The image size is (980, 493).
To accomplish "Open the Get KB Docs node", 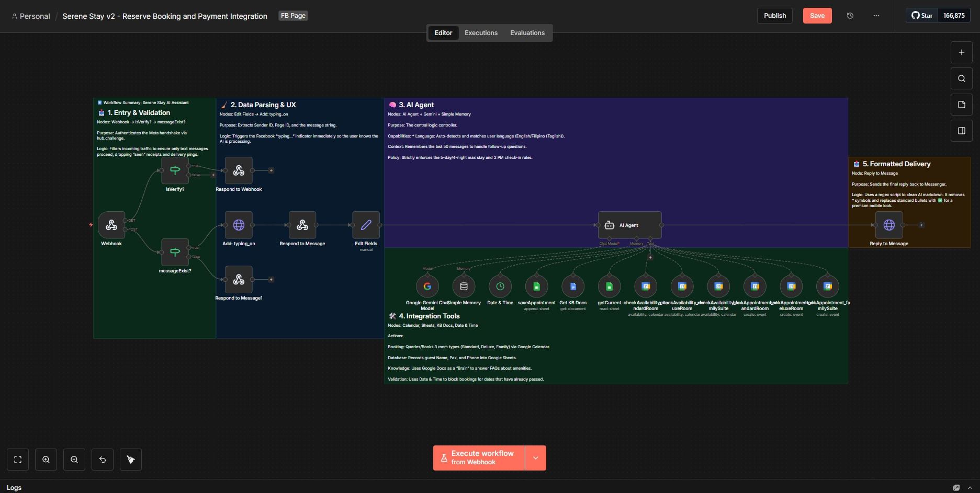I will pyautogui.click(x=573, y=286).
